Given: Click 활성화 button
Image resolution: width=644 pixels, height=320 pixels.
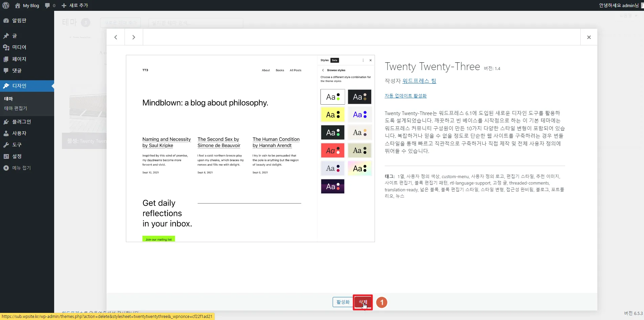Looking at the screenshot, I should (343, 302).
